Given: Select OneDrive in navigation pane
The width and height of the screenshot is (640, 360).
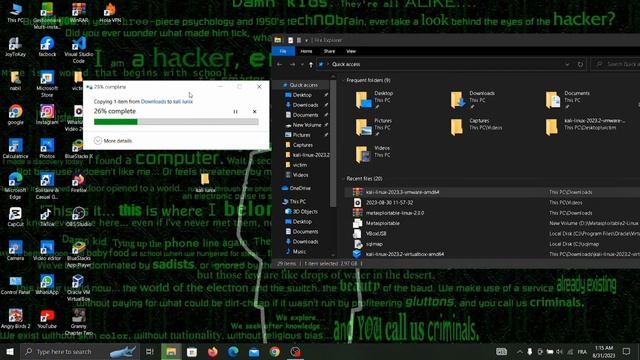Looking at the screenshot, I should pyautogui.click(x=300, y=188).
